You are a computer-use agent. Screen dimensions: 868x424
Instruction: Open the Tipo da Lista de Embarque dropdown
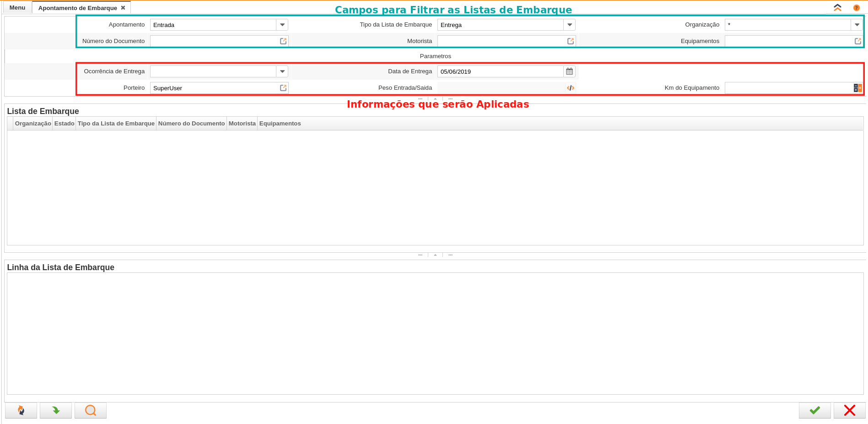tap(569, 25)
